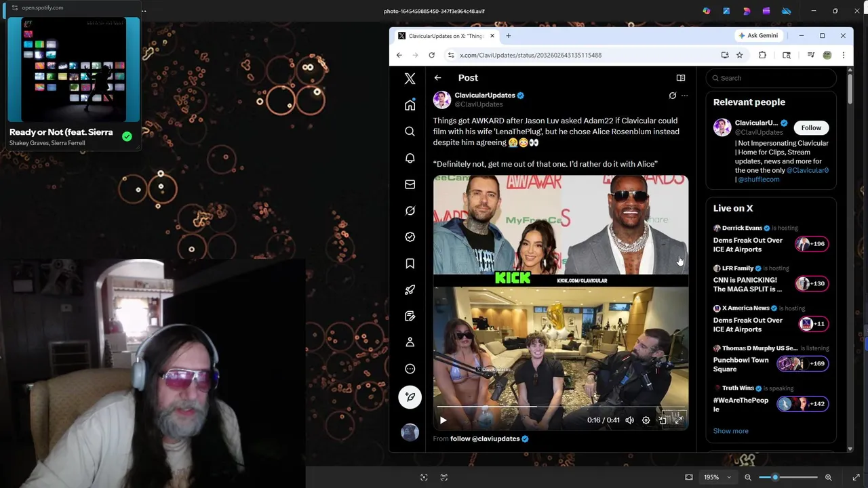This screenshot has width=868, height=488.
Task: Play the post video
Action: pos(443,420)
